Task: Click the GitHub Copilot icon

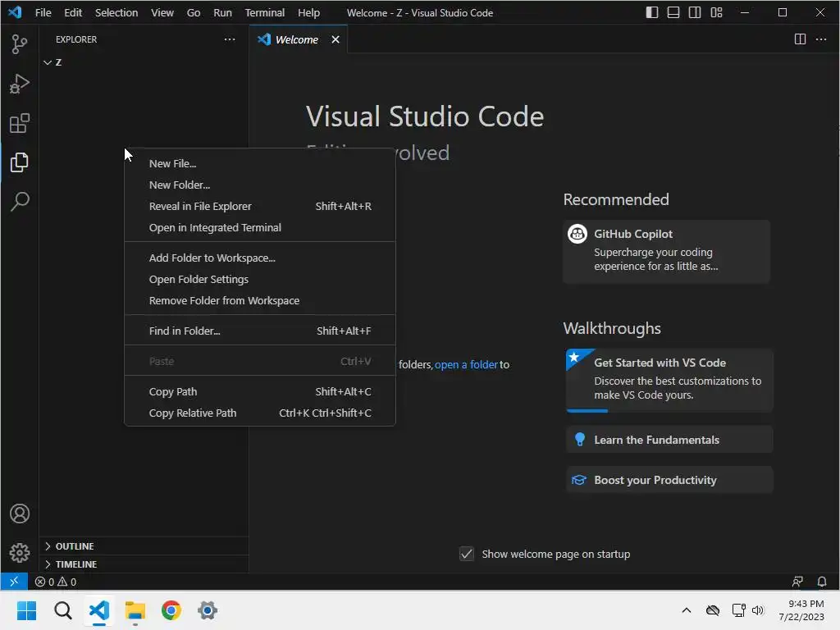Action: coord(577,234)
